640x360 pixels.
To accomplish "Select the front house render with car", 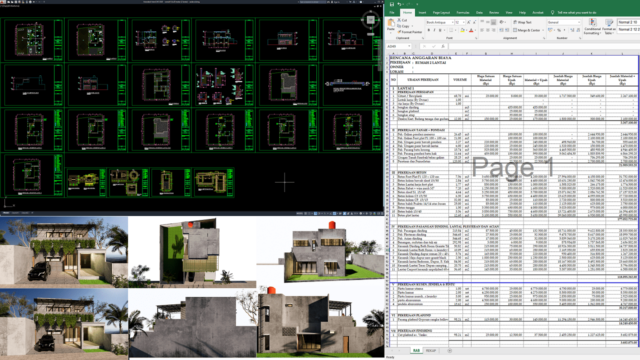I will [64, 252].
